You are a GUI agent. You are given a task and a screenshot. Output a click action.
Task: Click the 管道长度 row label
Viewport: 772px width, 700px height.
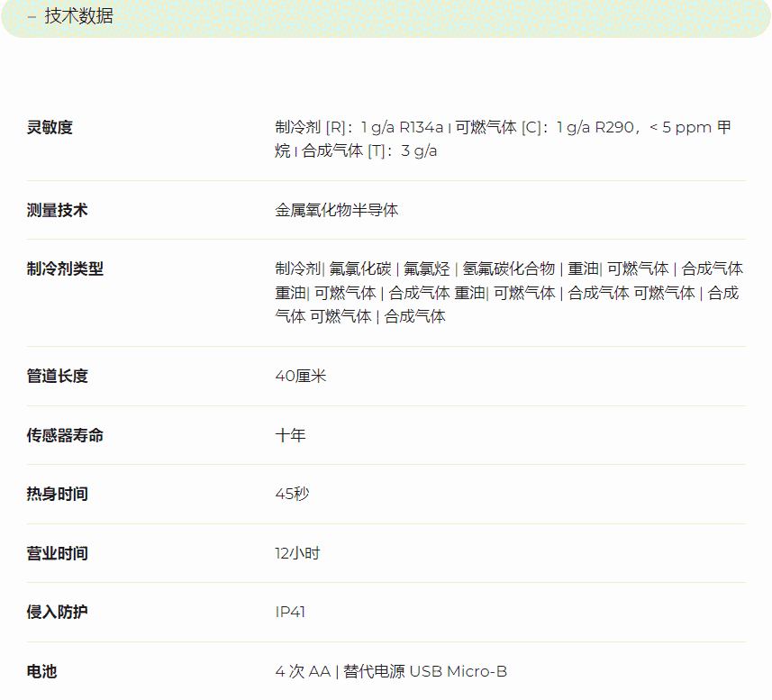pyautogui.click(x=57, y=376)
